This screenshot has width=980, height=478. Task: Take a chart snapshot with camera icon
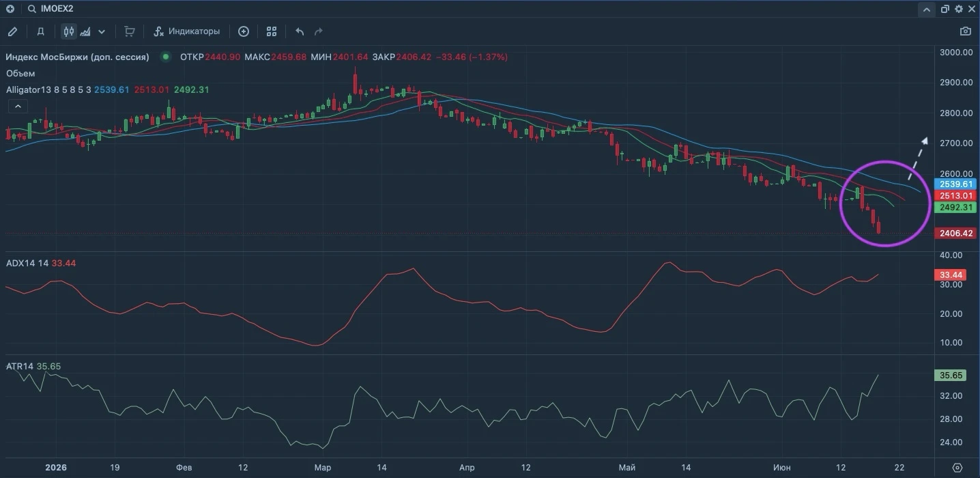click(x=965, y=31)
